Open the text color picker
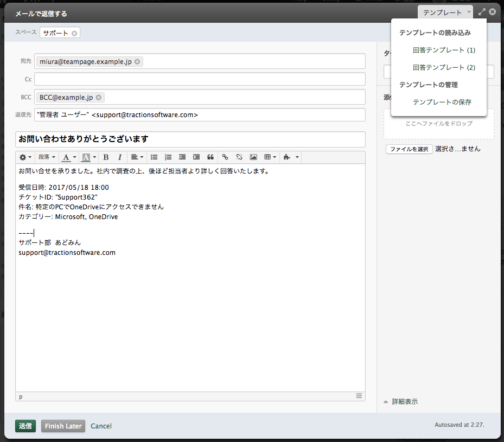Viewport: 504px width, 442px height. [x=68, y=157]
